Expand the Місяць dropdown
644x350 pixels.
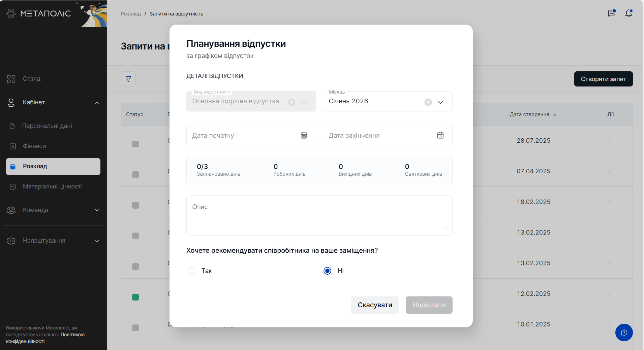click(440, 102)
